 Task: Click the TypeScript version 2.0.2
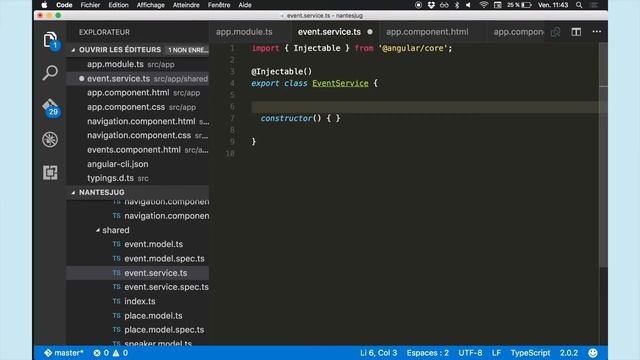569,353
